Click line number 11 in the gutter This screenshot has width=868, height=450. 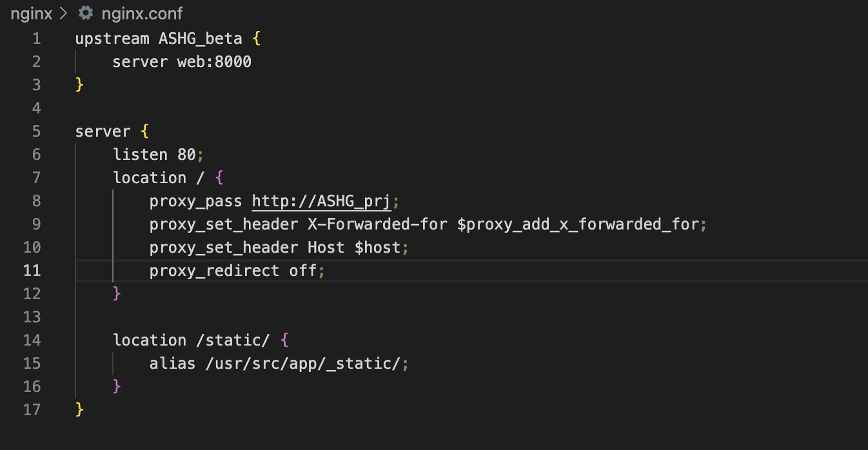(32, 271)
